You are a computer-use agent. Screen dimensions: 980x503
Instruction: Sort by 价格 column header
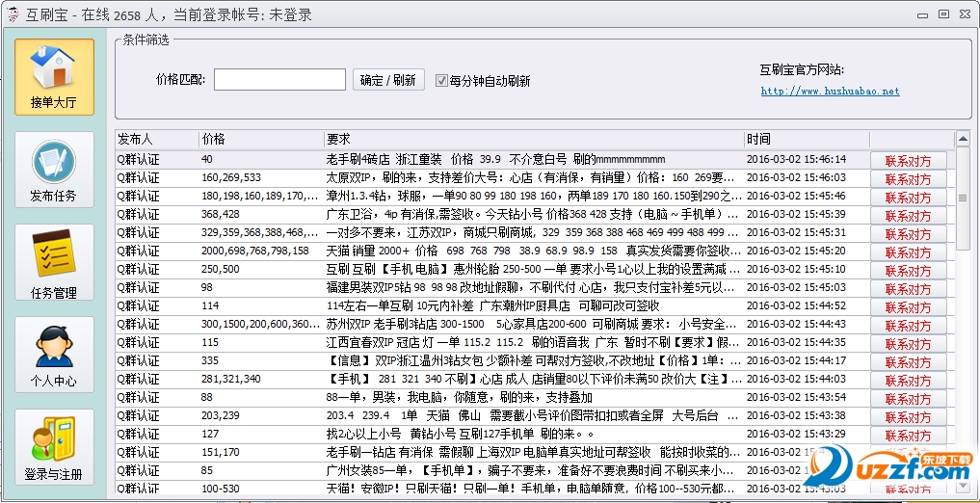pyautogui.click(x=261, y=140)
